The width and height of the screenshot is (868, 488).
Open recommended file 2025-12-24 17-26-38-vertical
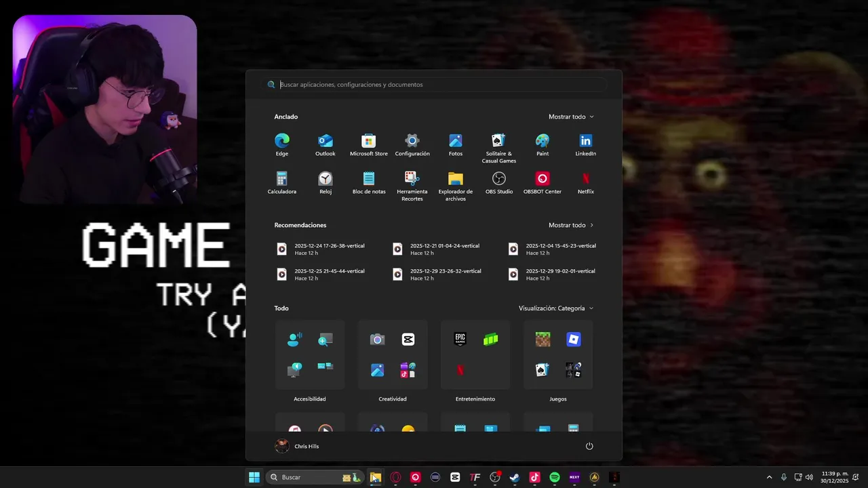322,249
